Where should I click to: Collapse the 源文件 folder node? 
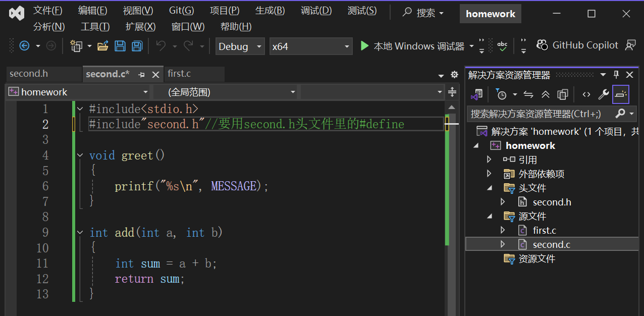click(489, 216)
